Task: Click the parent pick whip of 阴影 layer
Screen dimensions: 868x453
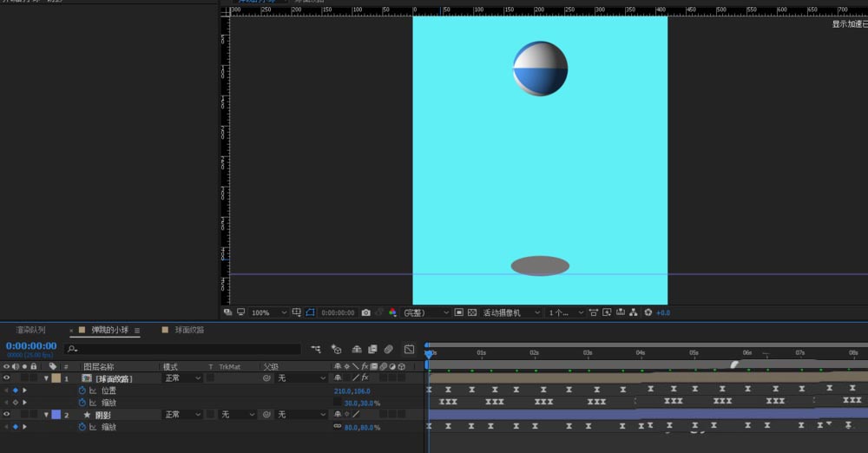Action: point(266,414)
